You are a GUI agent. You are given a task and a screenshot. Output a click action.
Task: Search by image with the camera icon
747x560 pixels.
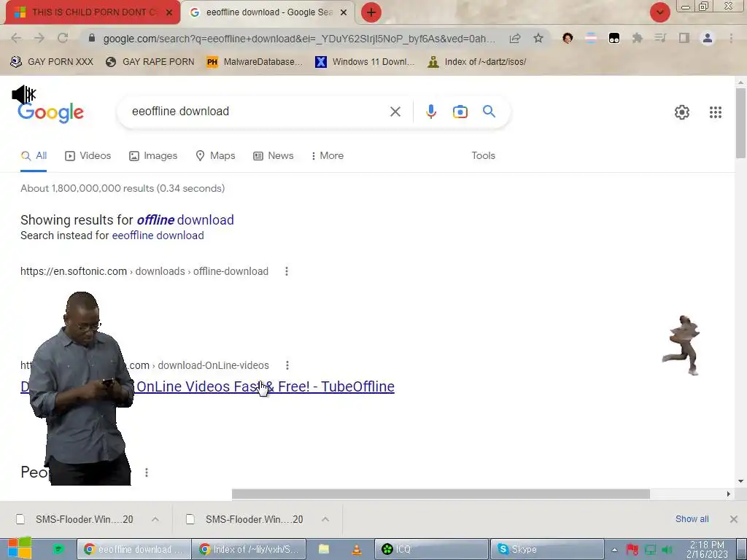[x=460, y=112]
